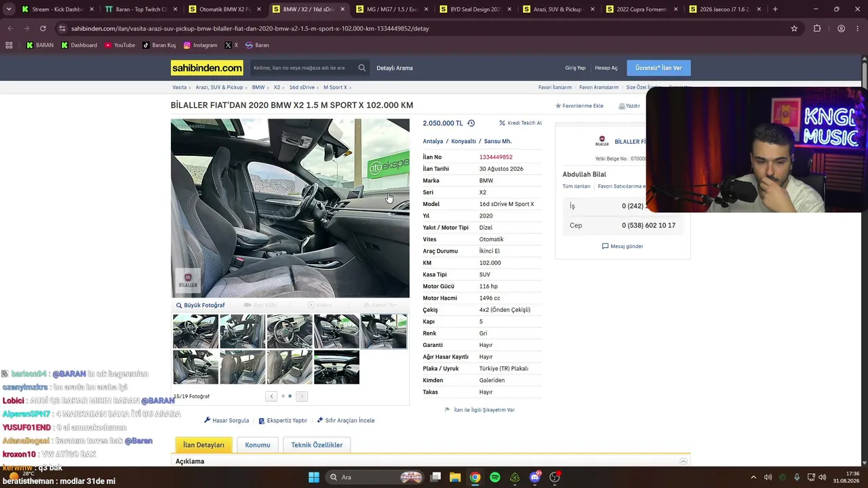The height and width of the screenshot is (488, 868).
Task: Go to previous photo thumbnail page
Action: point(271,396)
